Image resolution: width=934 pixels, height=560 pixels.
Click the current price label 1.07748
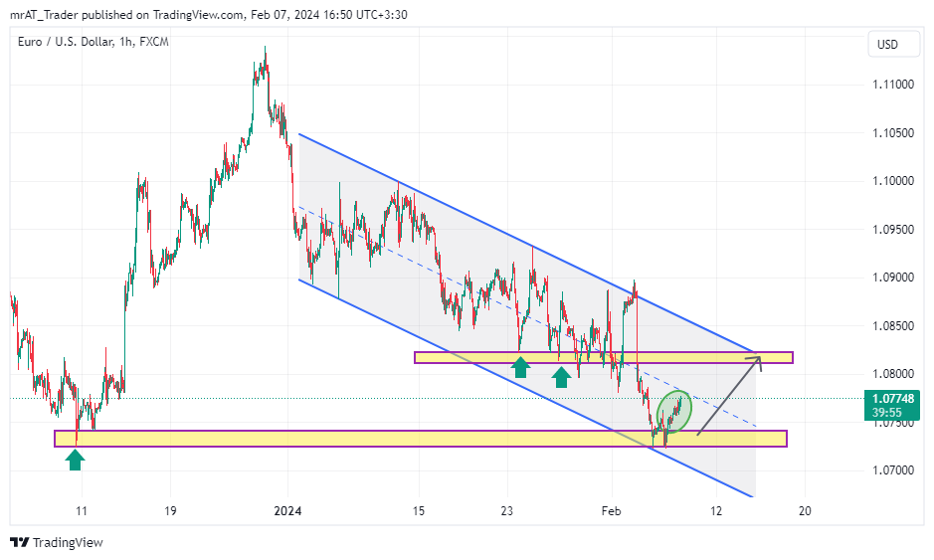tap(892, 399)
